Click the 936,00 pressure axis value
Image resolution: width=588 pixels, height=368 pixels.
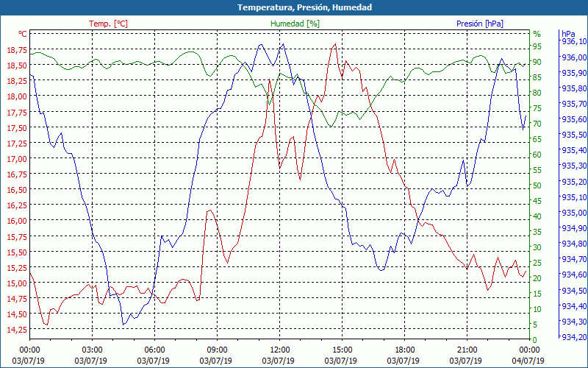(575, 57)
